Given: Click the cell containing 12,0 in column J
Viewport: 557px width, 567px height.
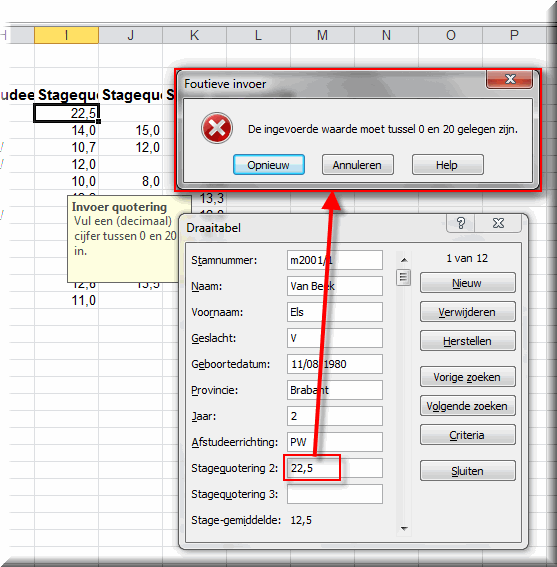Looking at the screenshot, I should click(131, 147).
